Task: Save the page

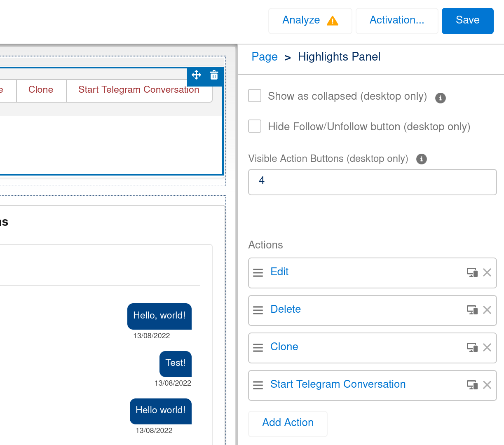Action: pyautogui.click(x=468, y=21)
